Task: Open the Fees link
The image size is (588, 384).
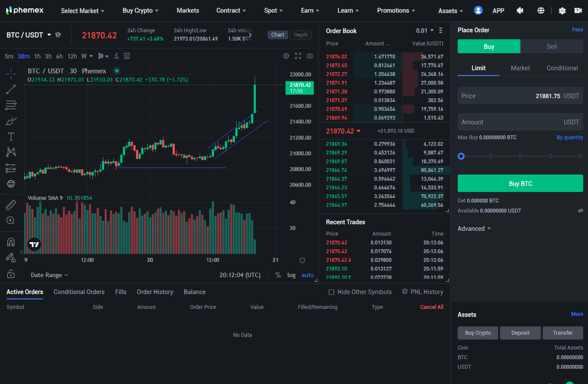Action: click(x=578, y=30)
